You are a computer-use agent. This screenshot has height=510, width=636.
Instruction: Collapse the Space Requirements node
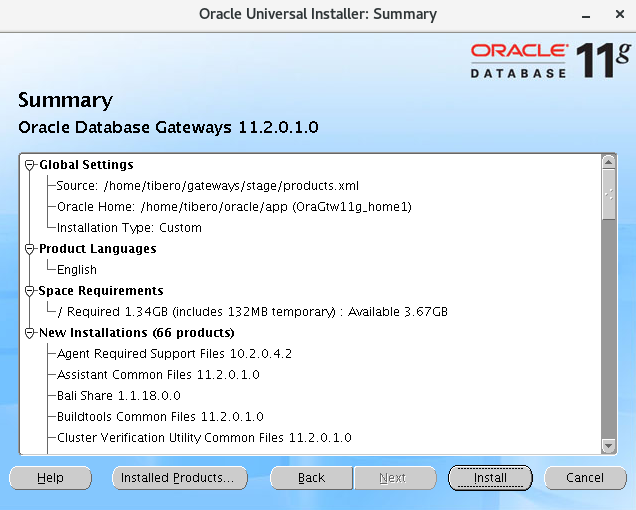click(x=29, y=291)
